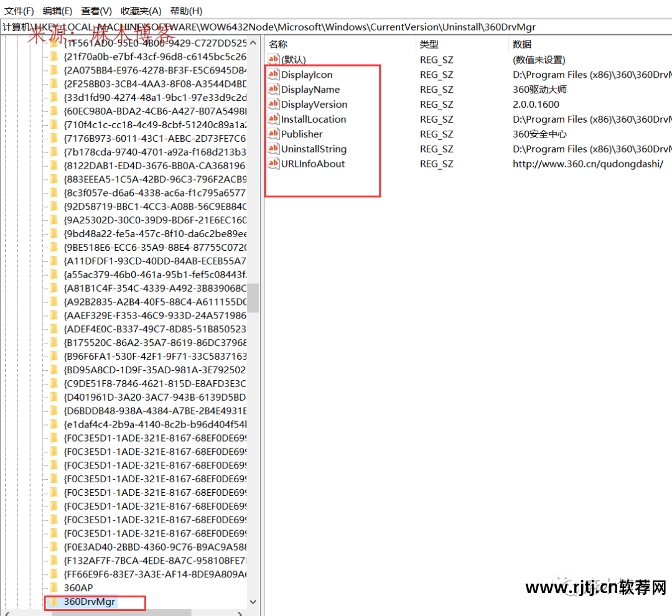Open the 查看(V) menu
The width and height of the screenshot is (672, 616).
96,11
